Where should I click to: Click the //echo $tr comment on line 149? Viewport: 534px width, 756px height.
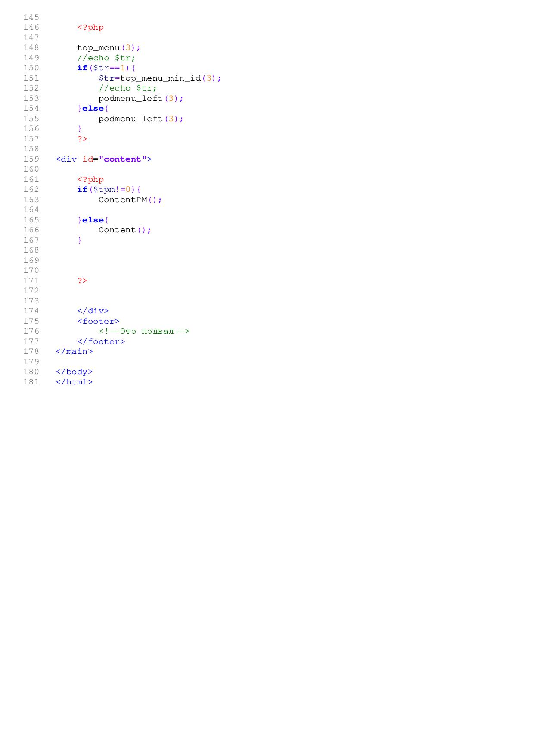pos(106,58)
